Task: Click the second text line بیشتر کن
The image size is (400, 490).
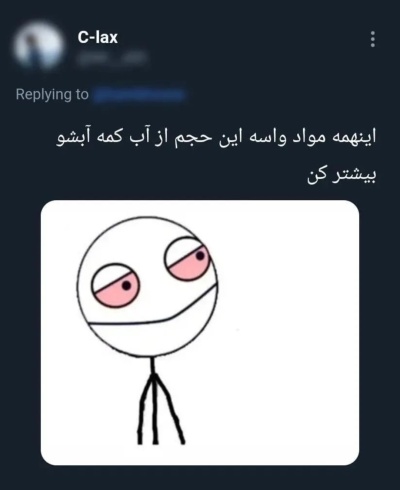Action: tap(341, 175)
